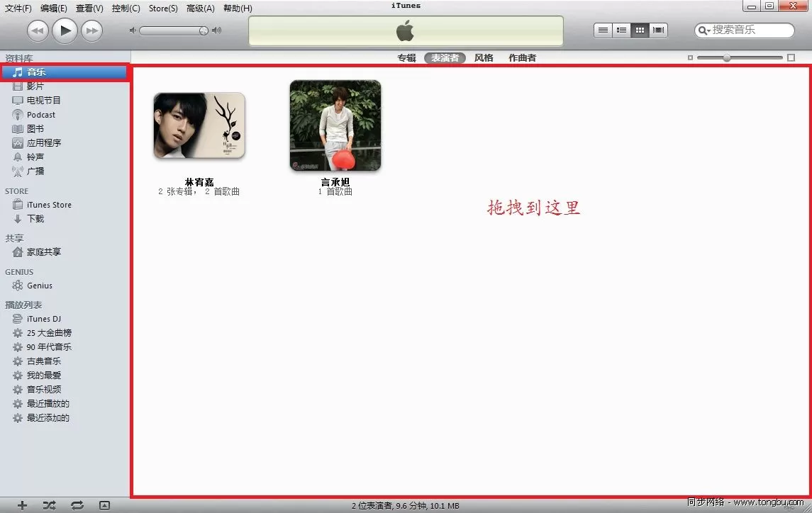
Task: Click the loud volume speaker icon
Action: coord(217,30)
